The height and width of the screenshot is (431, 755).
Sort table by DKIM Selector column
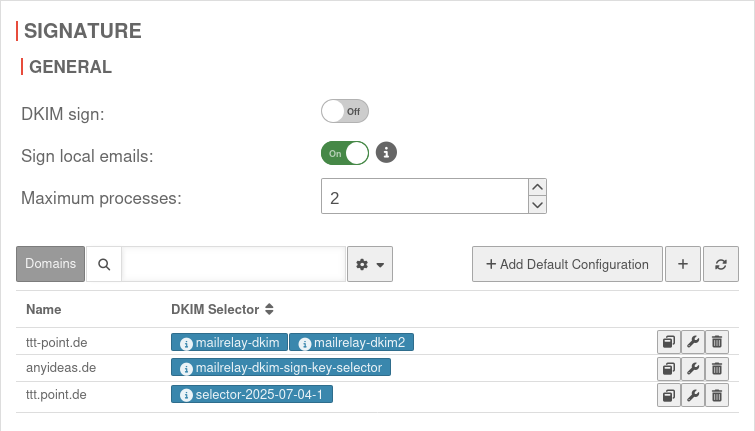click(x=269, y=309)
